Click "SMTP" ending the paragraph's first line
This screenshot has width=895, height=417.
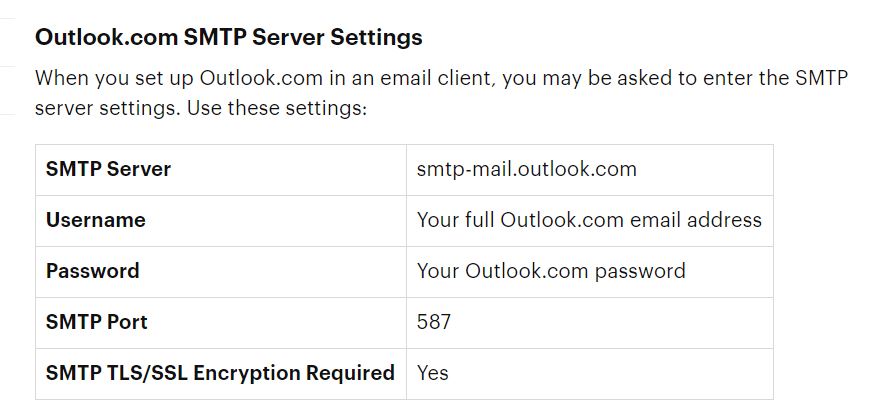click(819, 78)
